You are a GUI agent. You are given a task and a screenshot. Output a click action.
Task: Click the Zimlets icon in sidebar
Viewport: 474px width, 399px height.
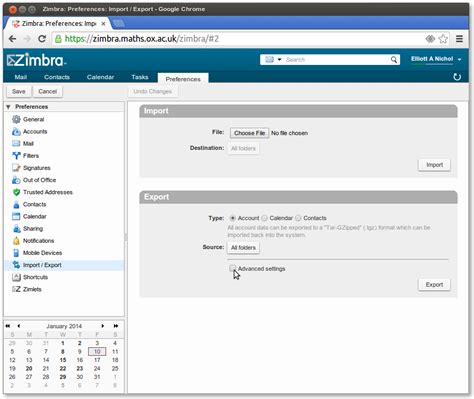coord(16,289)
